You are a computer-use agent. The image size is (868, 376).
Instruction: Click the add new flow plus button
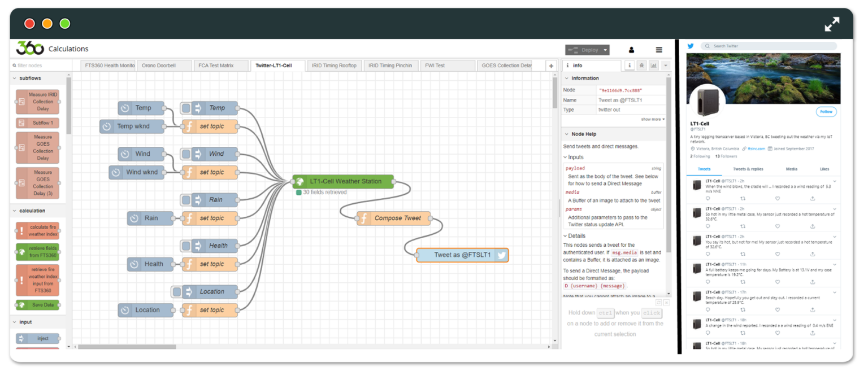coord(551,65)
